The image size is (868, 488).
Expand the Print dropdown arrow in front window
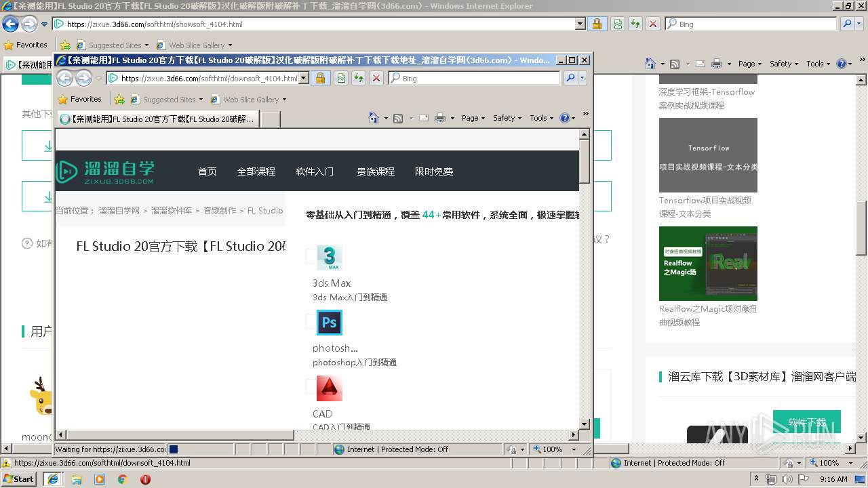tap(452, 118)
